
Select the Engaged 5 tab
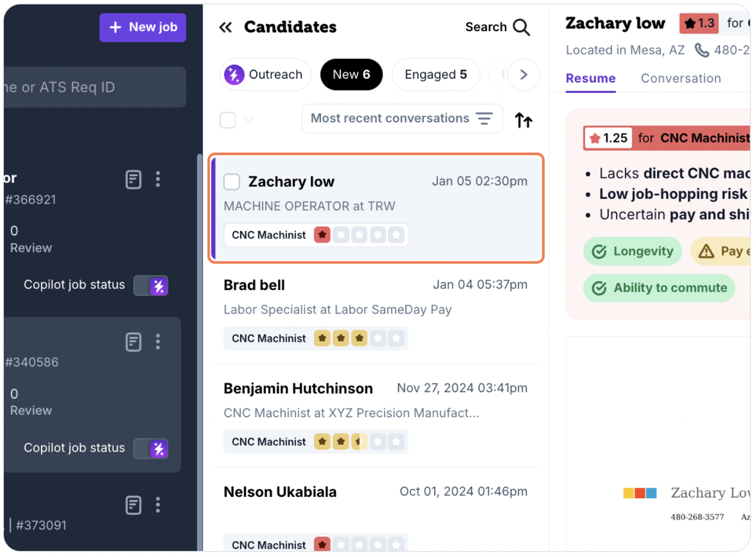click(436, 75)
